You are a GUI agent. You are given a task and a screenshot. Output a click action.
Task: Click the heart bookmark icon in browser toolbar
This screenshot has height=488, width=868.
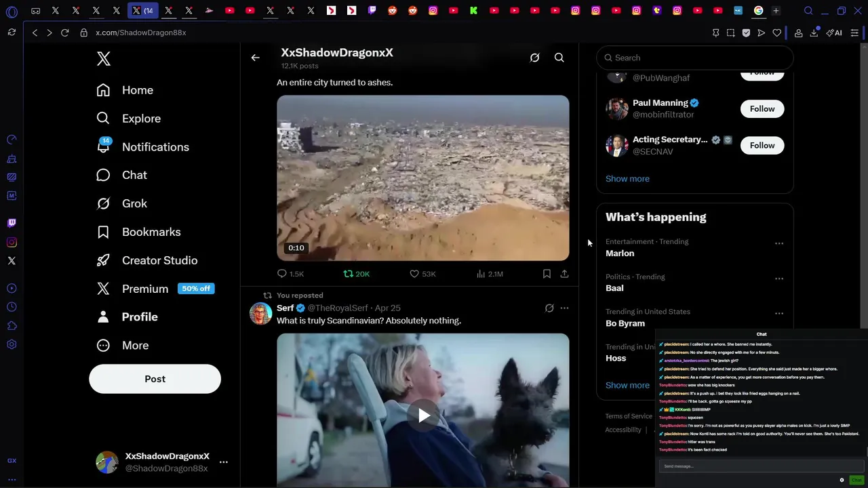(x=776, y=33)
